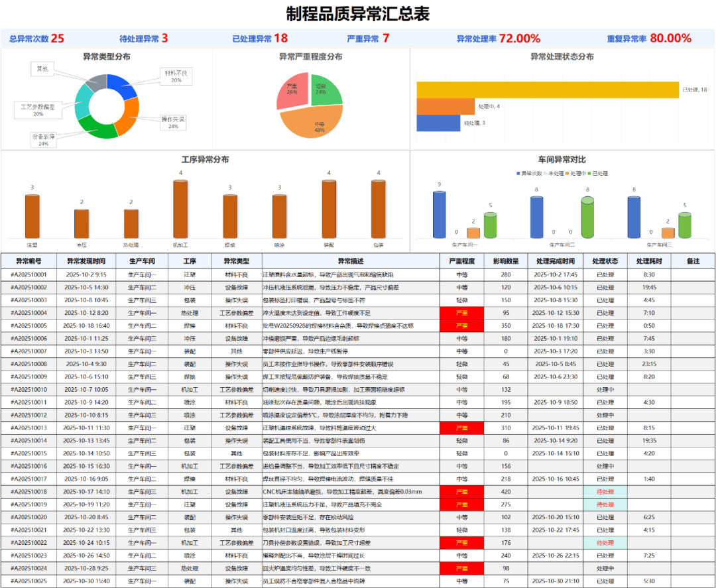Click red 严重 cell in row #A202510004
The image size is (716, 588).
(x=461, y=313)
